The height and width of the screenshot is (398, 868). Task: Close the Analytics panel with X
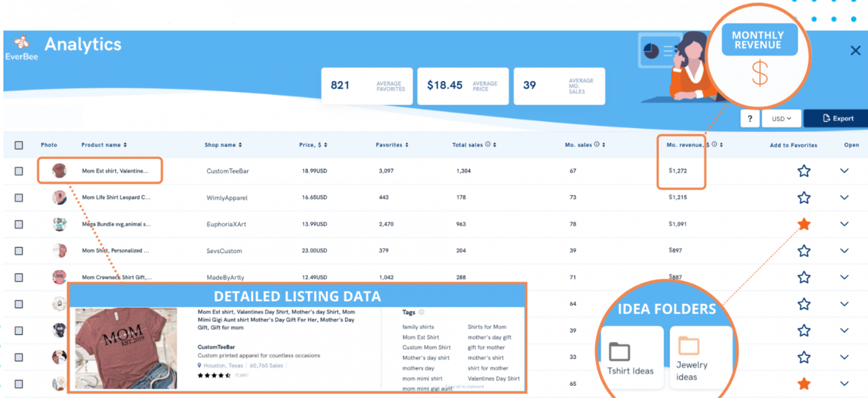[x=855, y=50]
